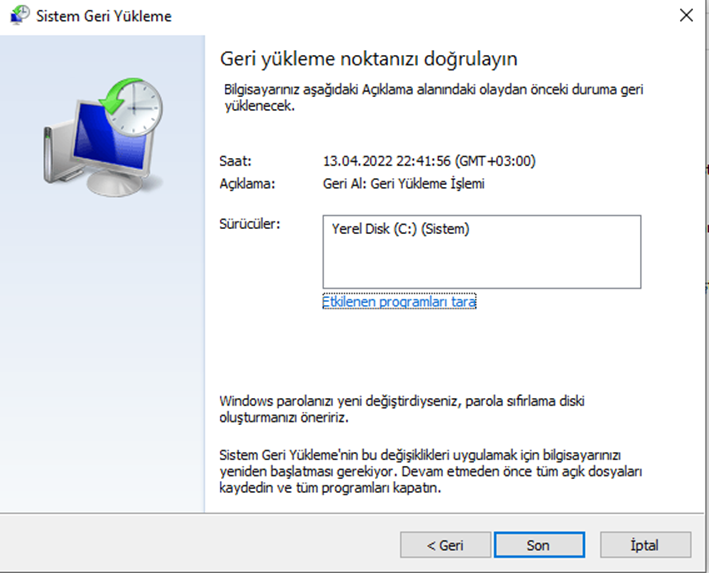Viewport: 709px width, 573px height.
Task: Click the Sistem Geri Yükleme title bar icon
Action: (19, 15)
